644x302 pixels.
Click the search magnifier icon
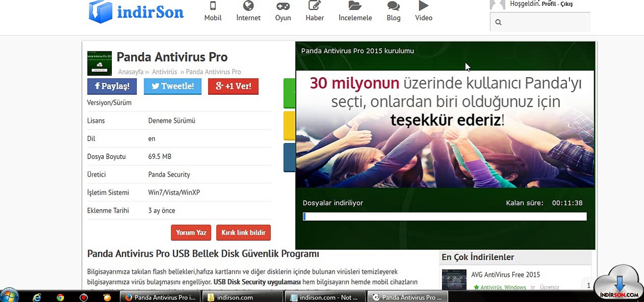tap(498, 22)
